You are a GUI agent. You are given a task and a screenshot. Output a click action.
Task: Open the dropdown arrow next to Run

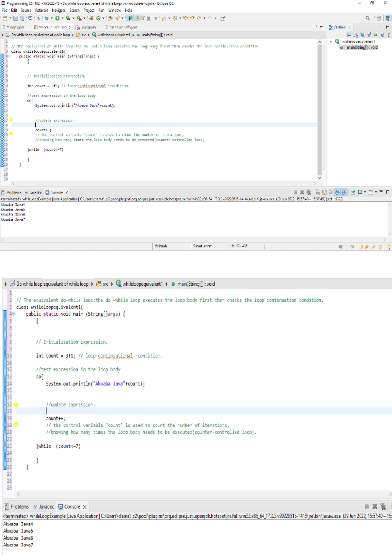pyautogui.click(x=62, y=18)
